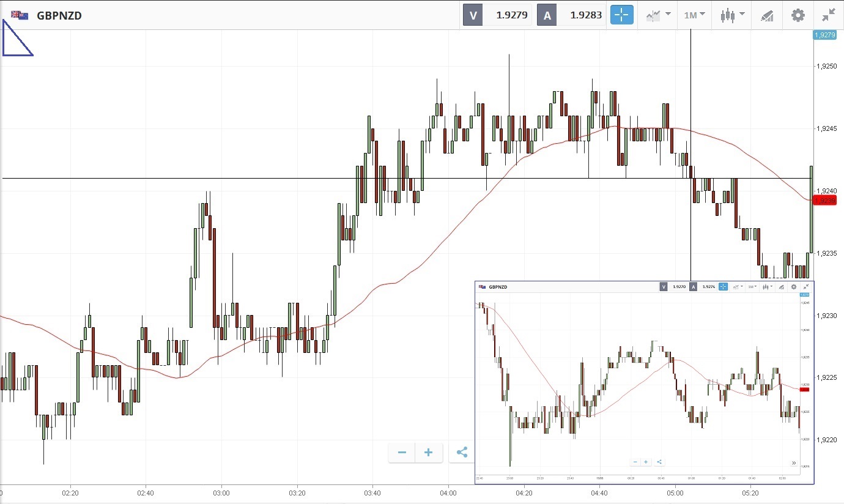
Task: Click the 03:00 label on main time axis
Action: tap(221, 492)
